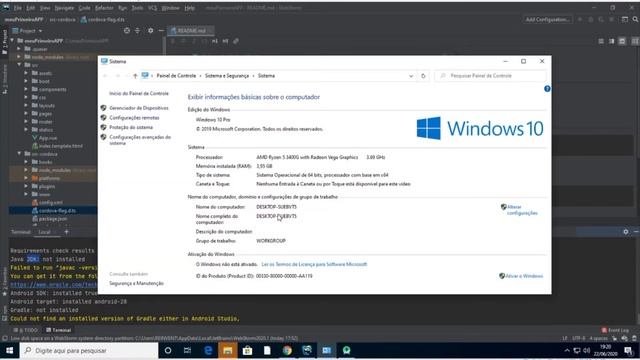640x360 pixels.
Task: Click the Windows Start button
Action: (x=9, y=351)
